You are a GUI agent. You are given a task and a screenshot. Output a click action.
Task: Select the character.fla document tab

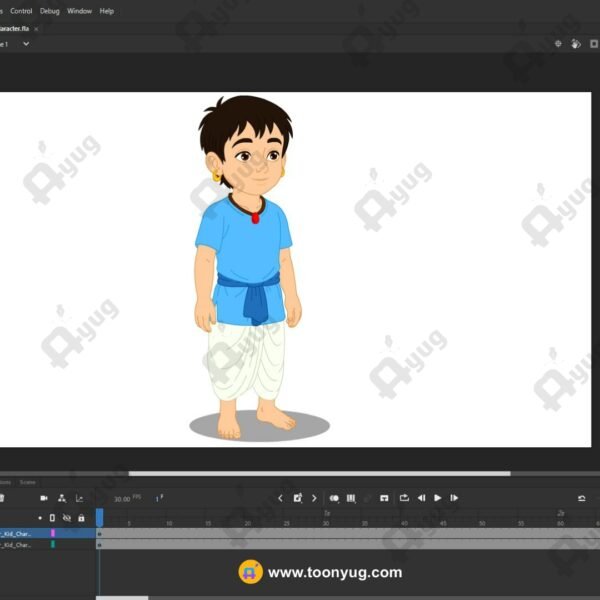[x=15, y=29]
